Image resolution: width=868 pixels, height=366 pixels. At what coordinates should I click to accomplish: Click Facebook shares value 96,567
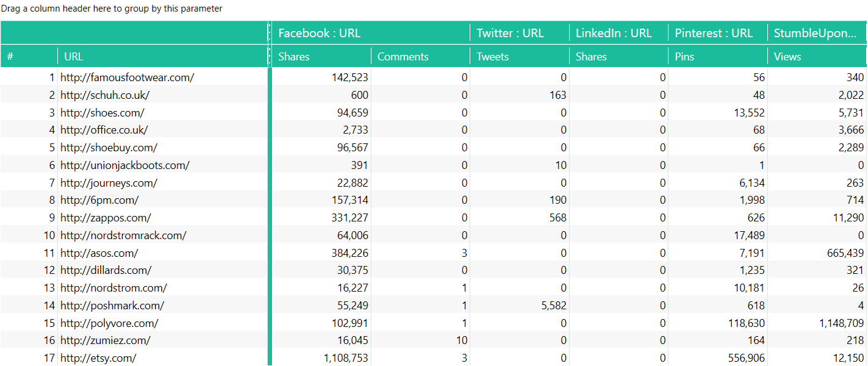pos(321,148)
